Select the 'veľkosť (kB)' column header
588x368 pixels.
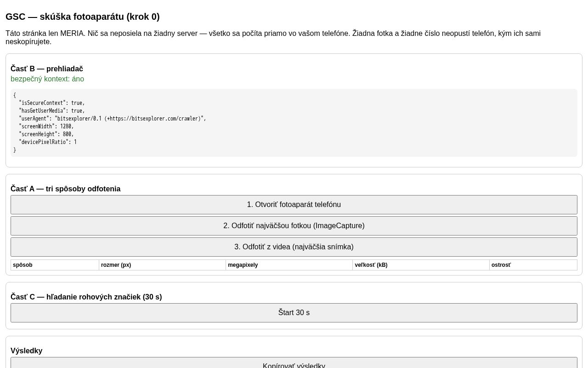[x=421, y=265]
